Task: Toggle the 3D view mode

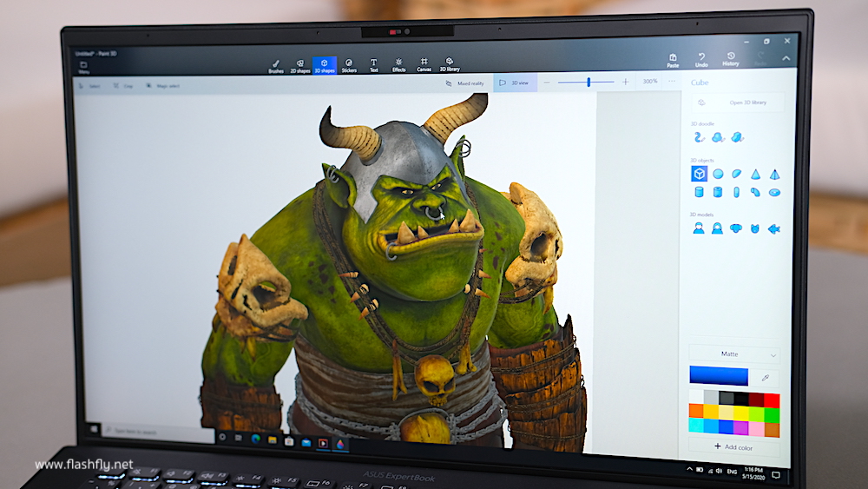Action: [515, 83]
